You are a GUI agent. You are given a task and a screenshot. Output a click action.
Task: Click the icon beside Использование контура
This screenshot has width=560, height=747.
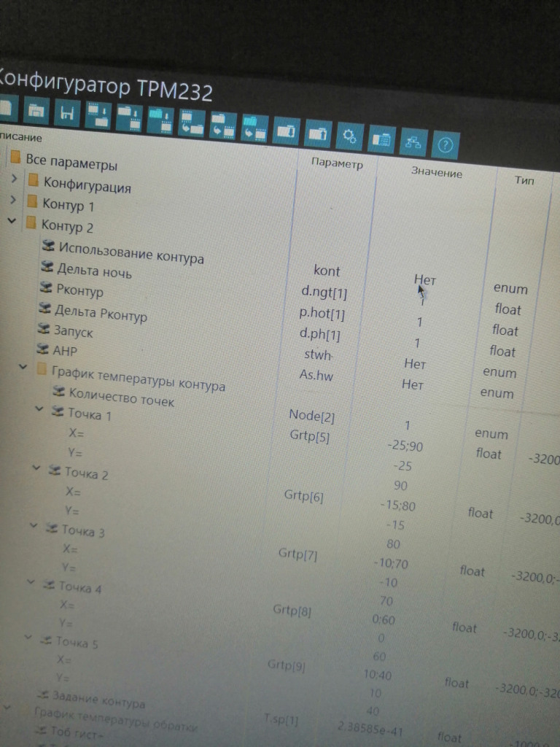[x=48, y=245]
